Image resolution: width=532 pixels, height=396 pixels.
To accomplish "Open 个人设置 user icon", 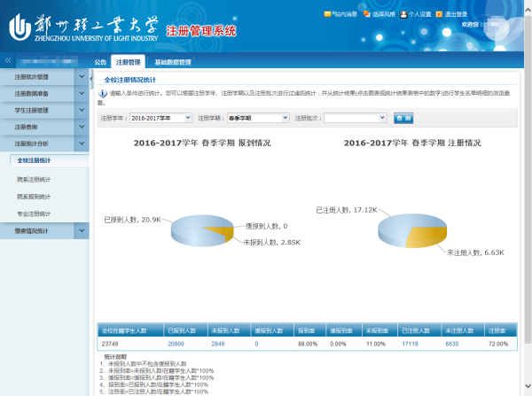I will (x=404, y=14).
